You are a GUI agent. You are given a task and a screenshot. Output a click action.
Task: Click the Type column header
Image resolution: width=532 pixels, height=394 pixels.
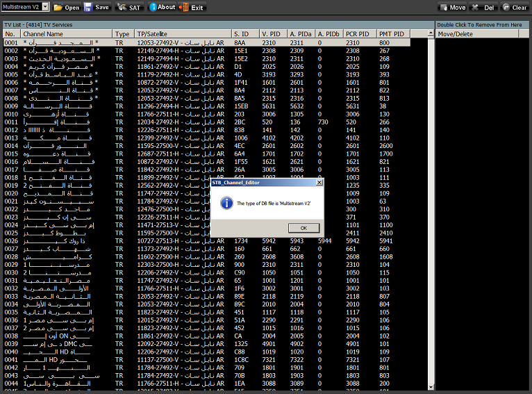tap(124, 34)
